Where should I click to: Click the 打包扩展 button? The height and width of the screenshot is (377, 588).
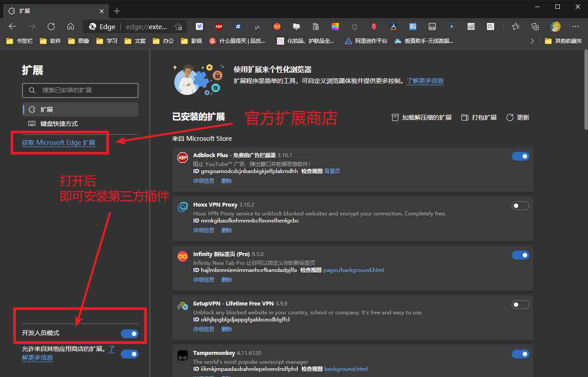click(479, 117)
